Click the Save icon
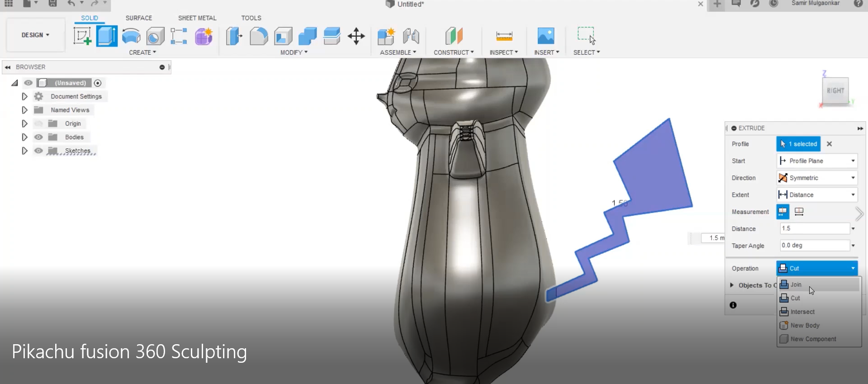Viewport: 868px width, 384px height. pos(52,4)
